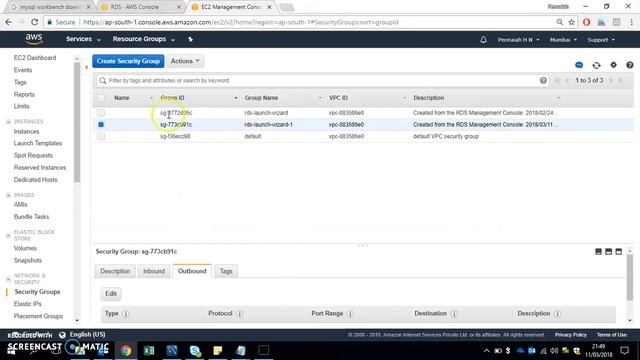Switch to mysql workbench browser tab
The image size is (640, 360).
pos(50,7)
